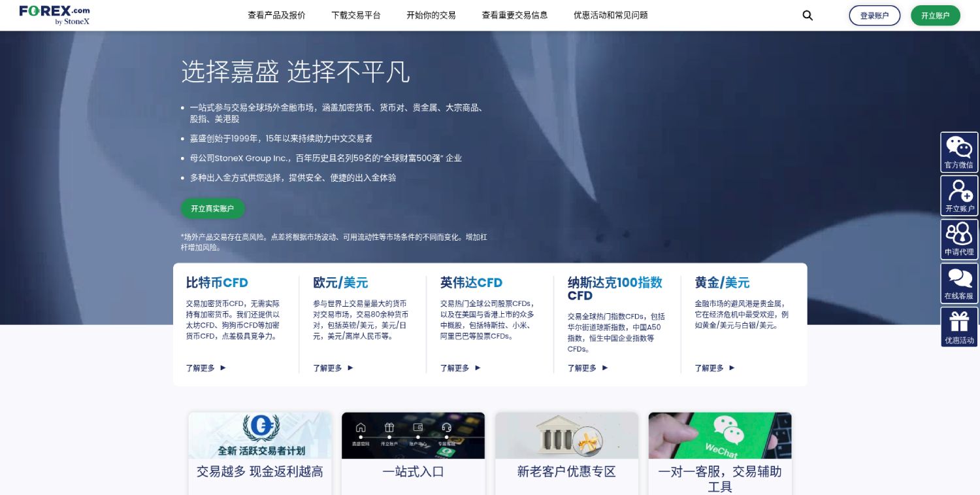Screen dimensions: 980x495
Task: Follow 了解更多 link under 欧元/美元
Action: 328,368
